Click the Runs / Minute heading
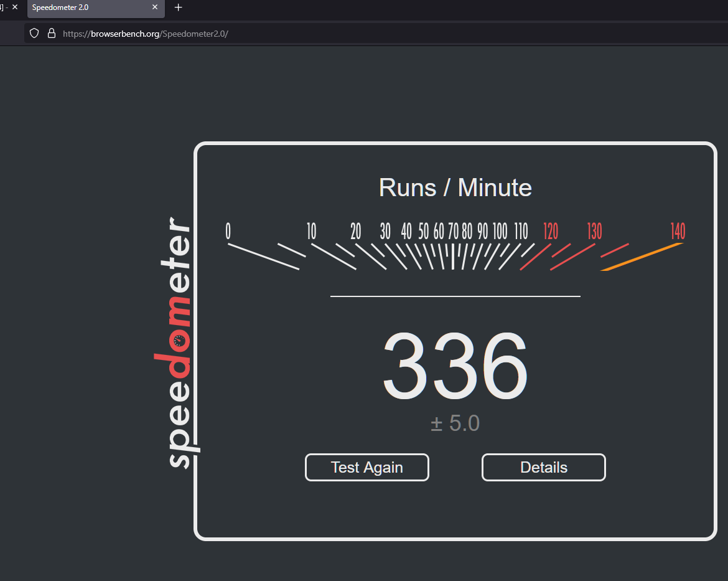728x581 pixels. 455,187
